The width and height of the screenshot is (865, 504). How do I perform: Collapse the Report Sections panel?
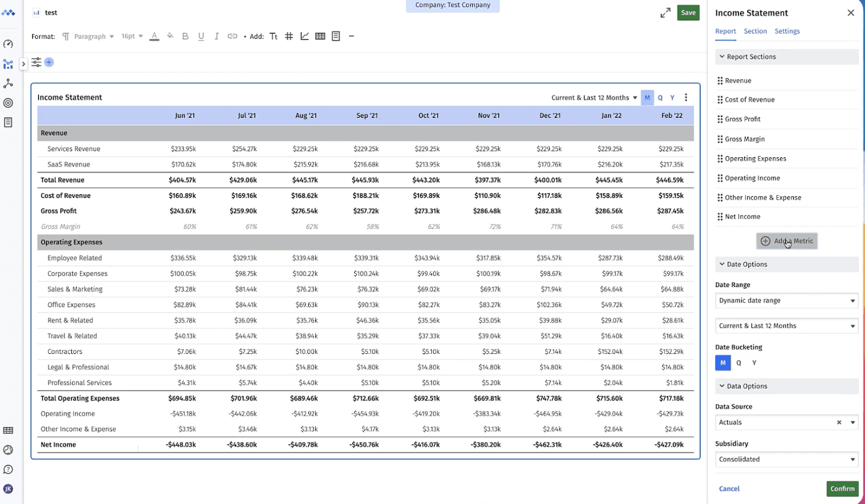tap(722, 56)
